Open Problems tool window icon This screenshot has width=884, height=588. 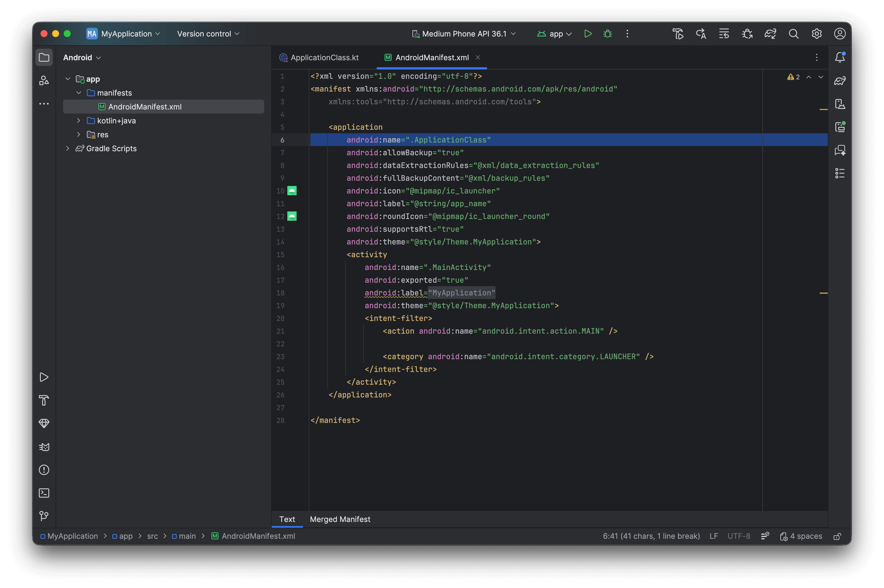pyautogui.click(x=44, y=470)
